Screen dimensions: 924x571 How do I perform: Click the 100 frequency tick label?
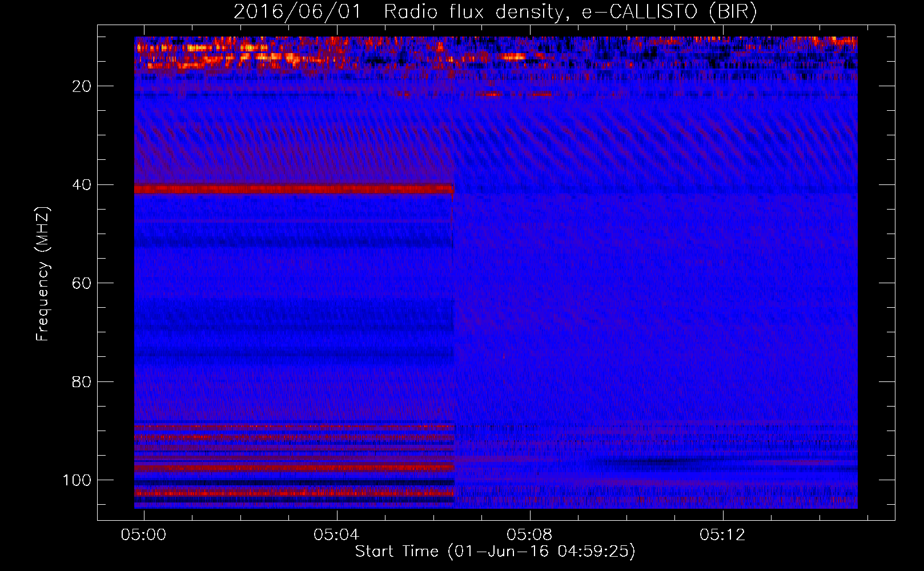point(77,480)
